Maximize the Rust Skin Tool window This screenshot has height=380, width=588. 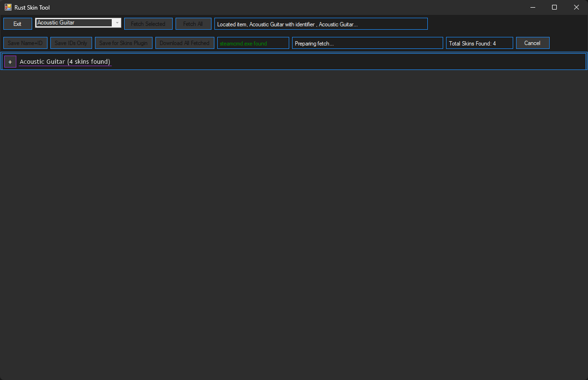pos(554,8)
